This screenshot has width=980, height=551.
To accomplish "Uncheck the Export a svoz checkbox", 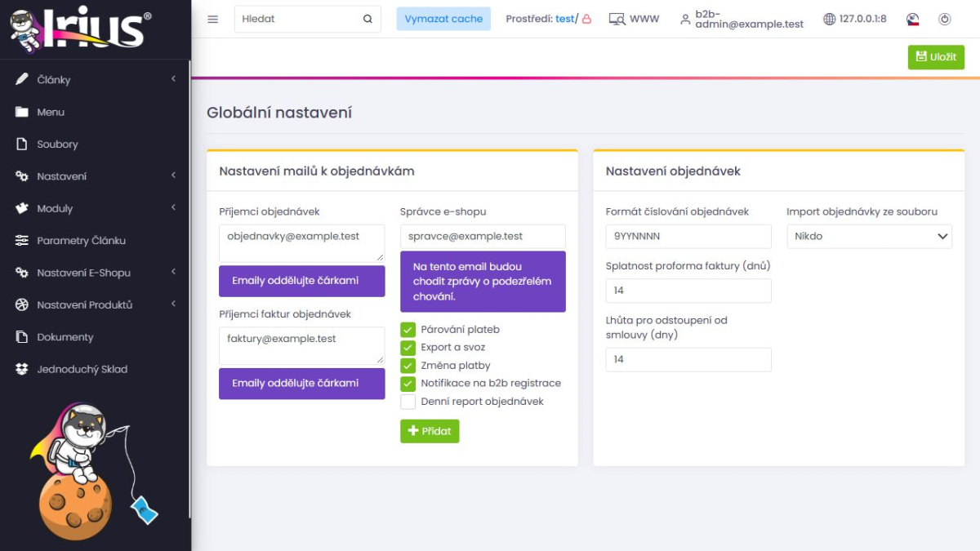I will pyautogui.click(x=408, y=348).
